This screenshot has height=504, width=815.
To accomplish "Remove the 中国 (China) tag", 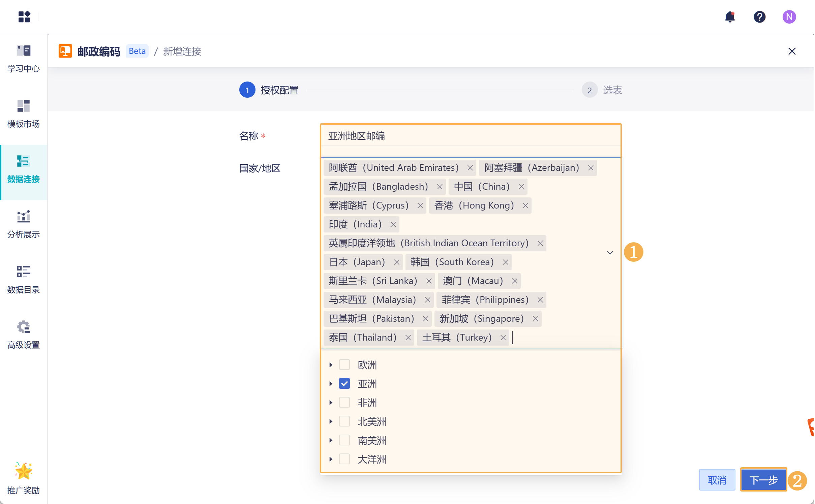I will point(521,187).
